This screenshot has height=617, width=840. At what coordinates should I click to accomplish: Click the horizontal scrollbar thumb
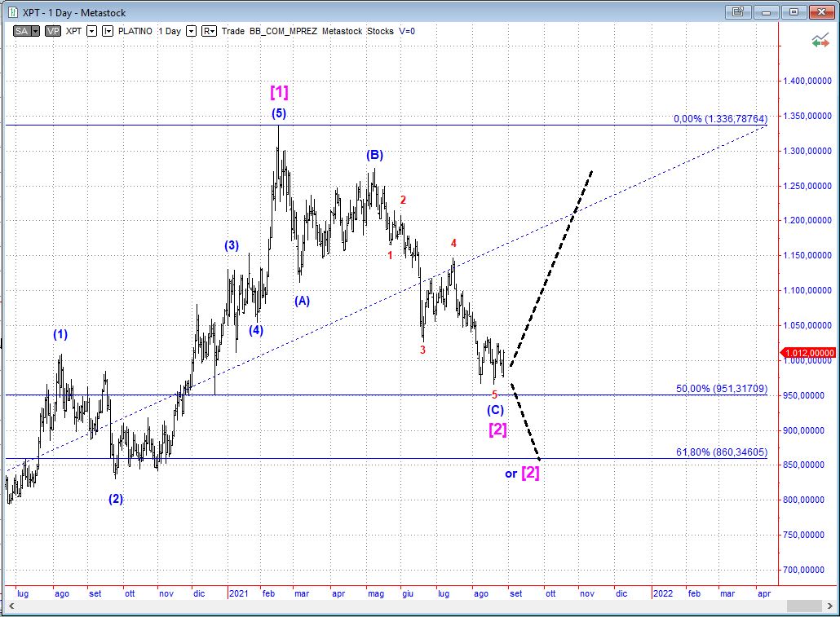(804, 606)
